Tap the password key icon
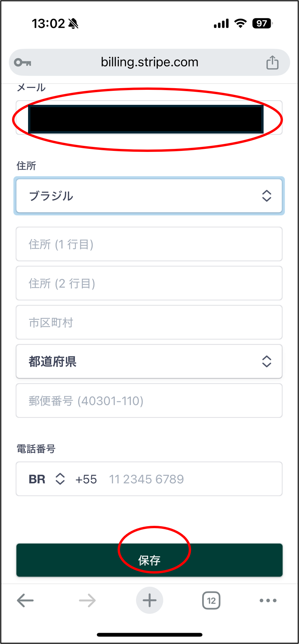The image size is (299, 644). point(22,62)
